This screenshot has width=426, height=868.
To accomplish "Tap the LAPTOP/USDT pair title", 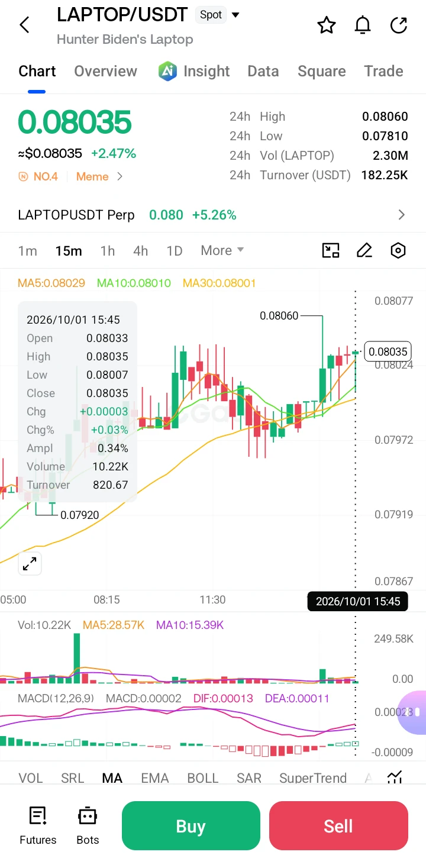I will (x=122, y=15).
